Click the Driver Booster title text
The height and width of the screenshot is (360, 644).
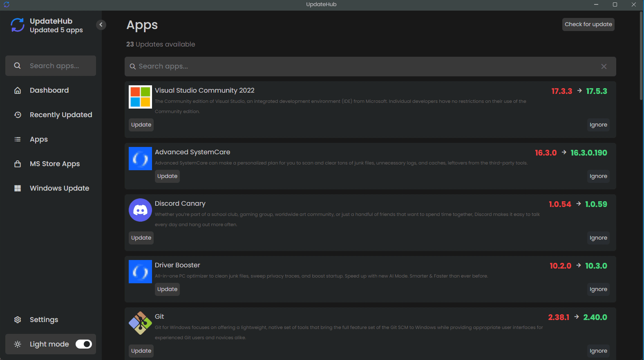point(177,265)
